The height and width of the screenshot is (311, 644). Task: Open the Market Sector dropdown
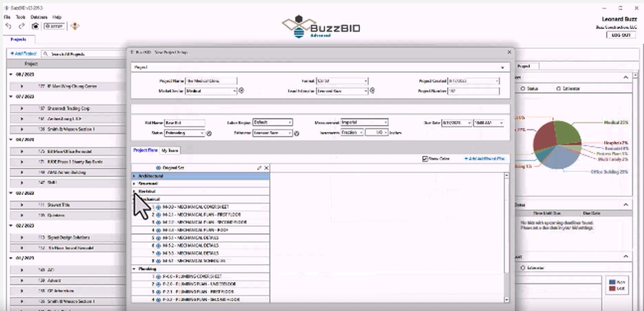pyautogui.click(x=234, y=91)
